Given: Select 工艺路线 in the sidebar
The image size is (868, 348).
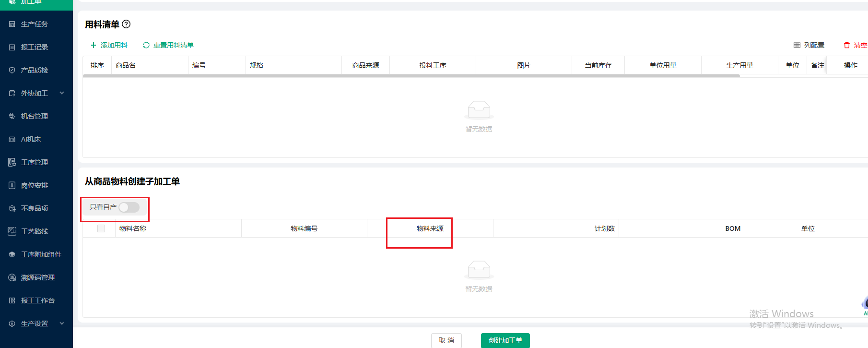Looking at the screenshot, I should pos(34,231).
